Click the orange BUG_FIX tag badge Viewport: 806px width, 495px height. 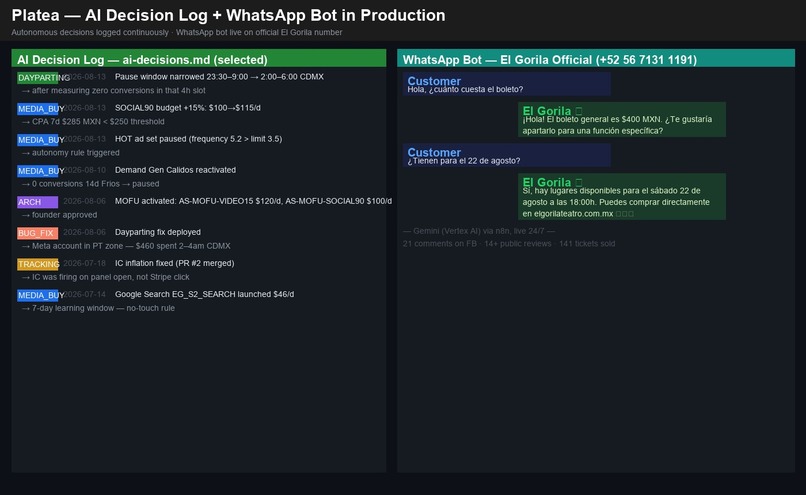pos(38,233)
